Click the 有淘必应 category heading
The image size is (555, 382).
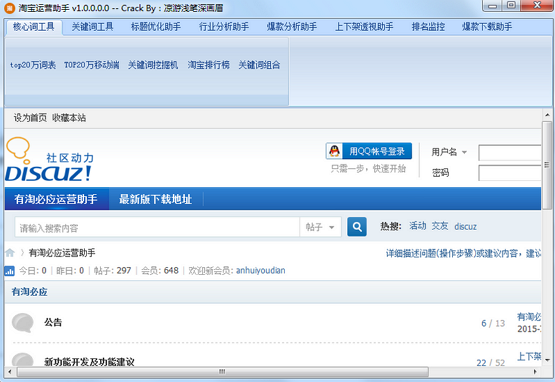[x=29, y=292]
